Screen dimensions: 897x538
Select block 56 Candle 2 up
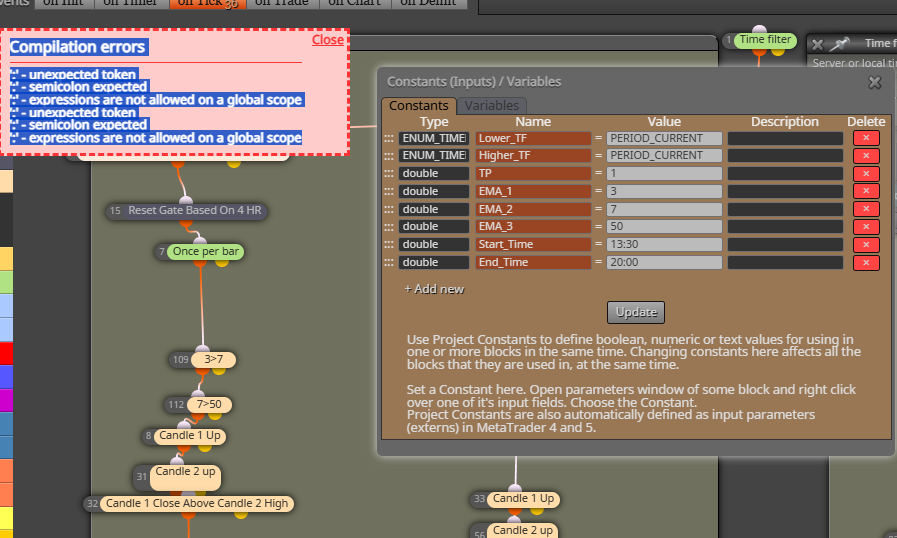(523, 531)
